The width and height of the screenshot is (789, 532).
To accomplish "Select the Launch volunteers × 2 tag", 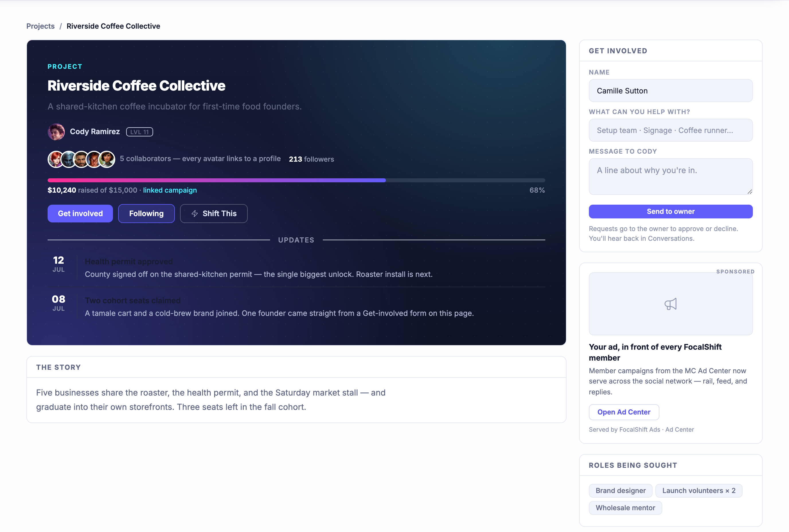I will [x=698, y=490].
